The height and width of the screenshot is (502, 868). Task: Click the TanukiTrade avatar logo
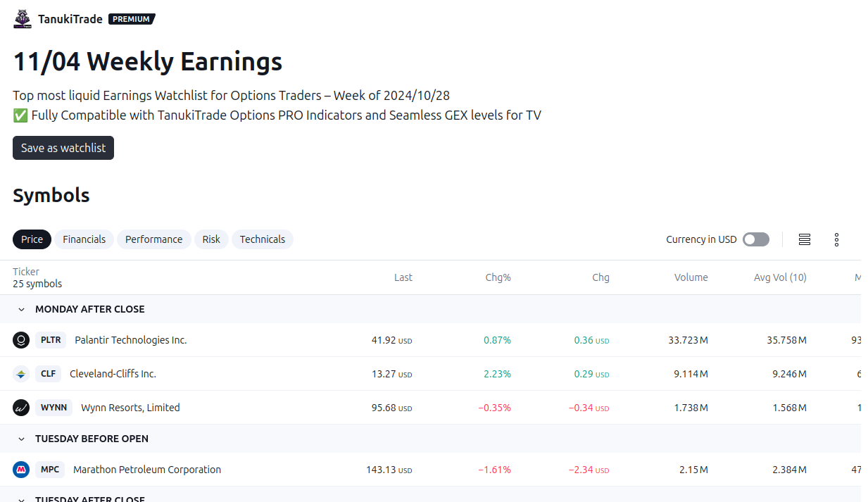click(x=23, y=19)
